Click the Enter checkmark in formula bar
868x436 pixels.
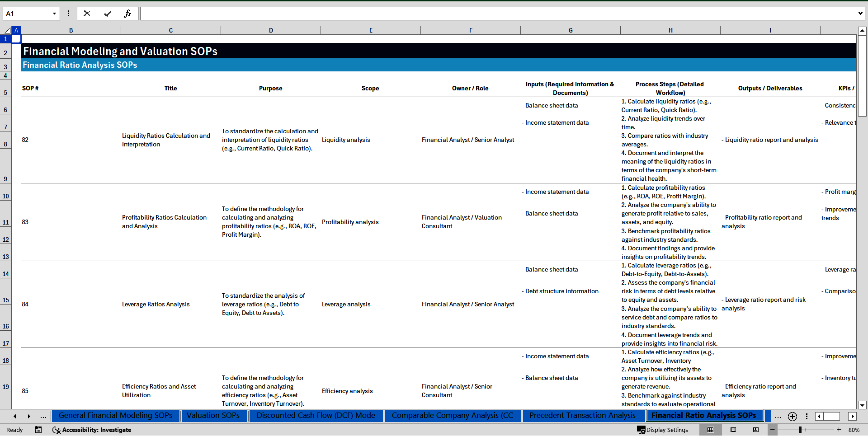point(107,14)
